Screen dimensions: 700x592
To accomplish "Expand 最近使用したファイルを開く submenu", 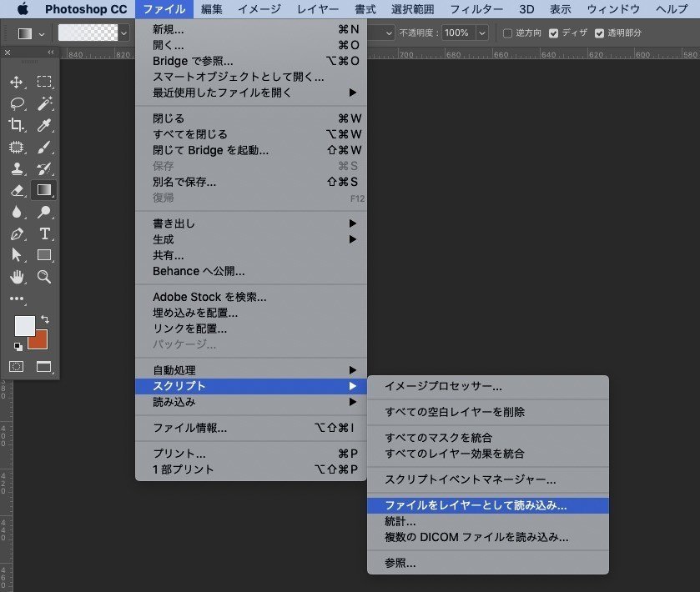I will coord(251,93).
